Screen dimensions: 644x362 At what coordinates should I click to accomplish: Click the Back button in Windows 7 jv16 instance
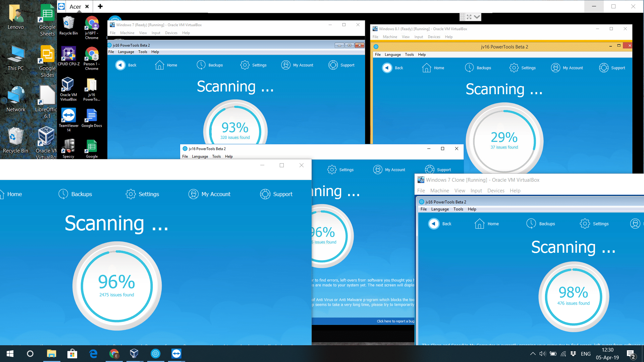[x=126, y=65]
